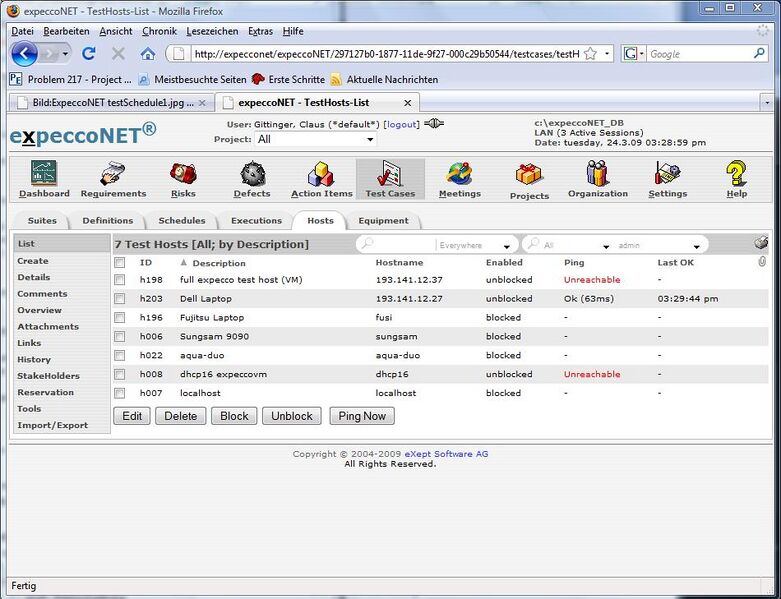
Task: Go to Firefox home page
Action: click(x=147, y=53)
